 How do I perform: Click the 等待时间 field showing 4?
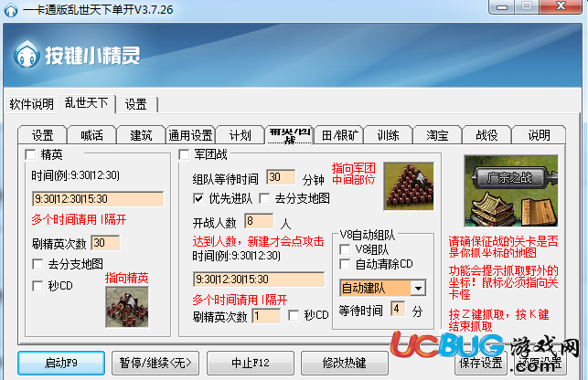tap(398, 309)
